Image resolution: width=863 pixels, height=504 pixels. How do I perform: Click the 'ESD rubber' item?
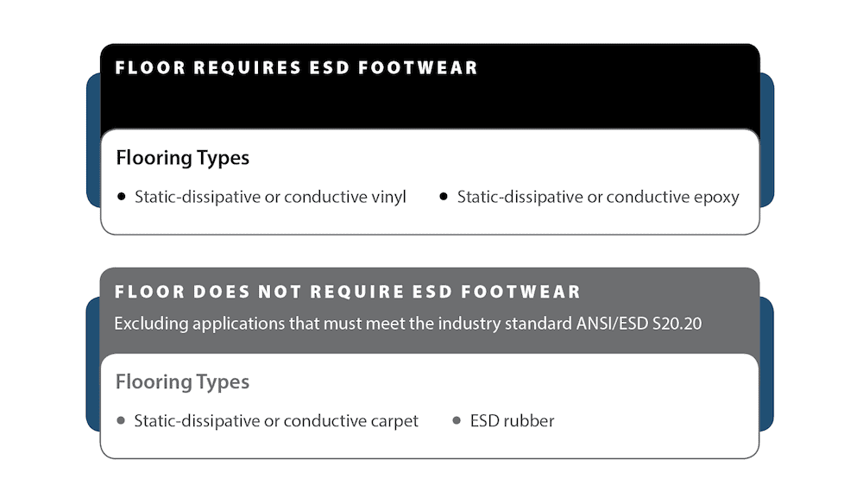pyautogui.click(x=512, y=421)
